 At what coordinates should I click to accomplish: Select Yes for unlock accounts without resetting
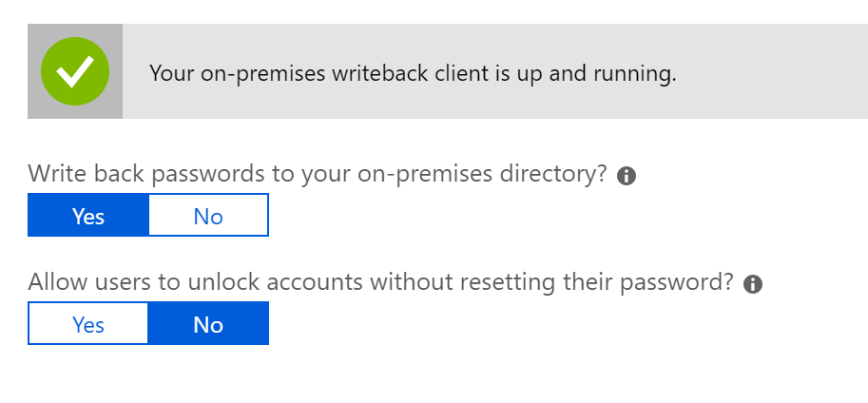click(x=88, y=323)
